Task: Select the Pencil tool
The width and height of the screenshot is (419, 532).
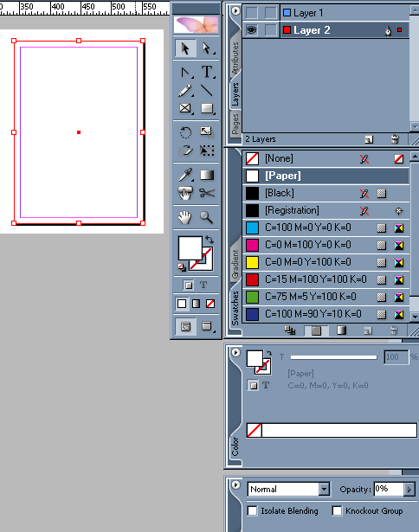Action: click(185, 91)
